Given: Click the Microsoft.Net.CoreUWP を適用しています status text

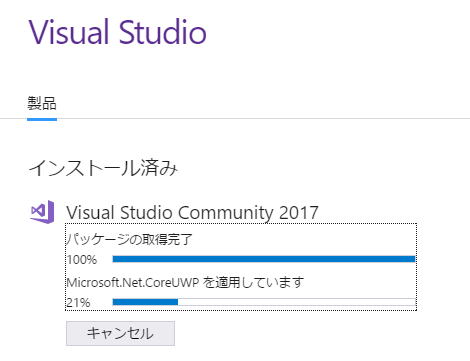Looking at the screenshot, I should [185, 283].
